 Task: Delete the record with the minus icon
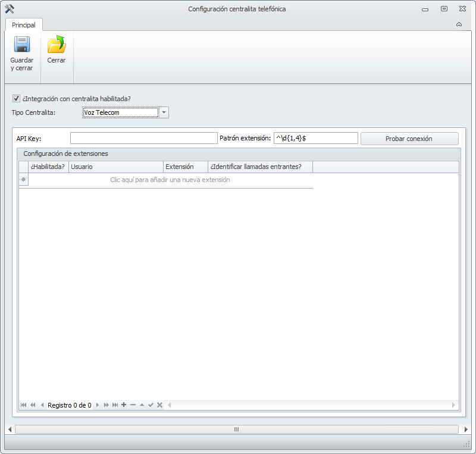tap(133, 405)
